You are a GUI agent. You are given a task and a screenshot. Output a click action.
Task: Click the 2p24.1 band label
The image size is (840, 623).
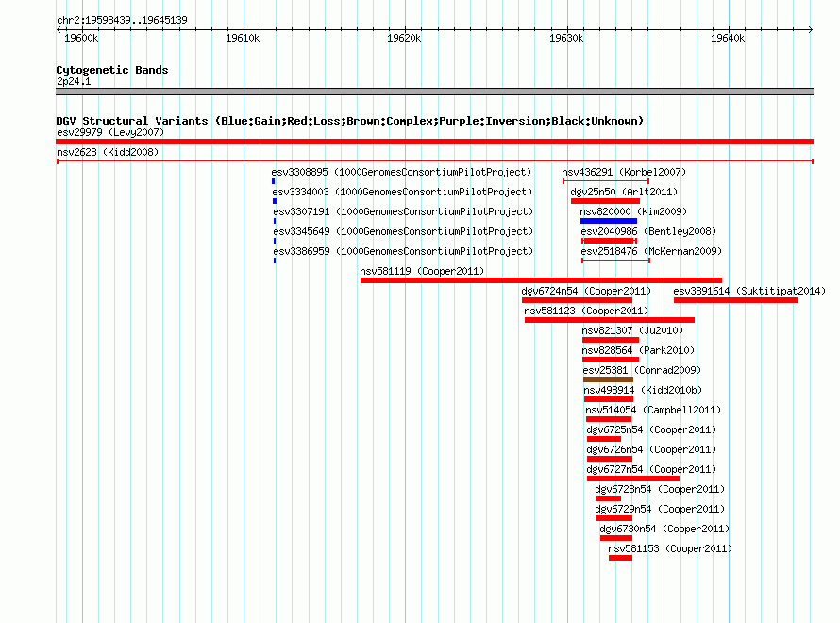pyautogui.click(x=74, y=81)
